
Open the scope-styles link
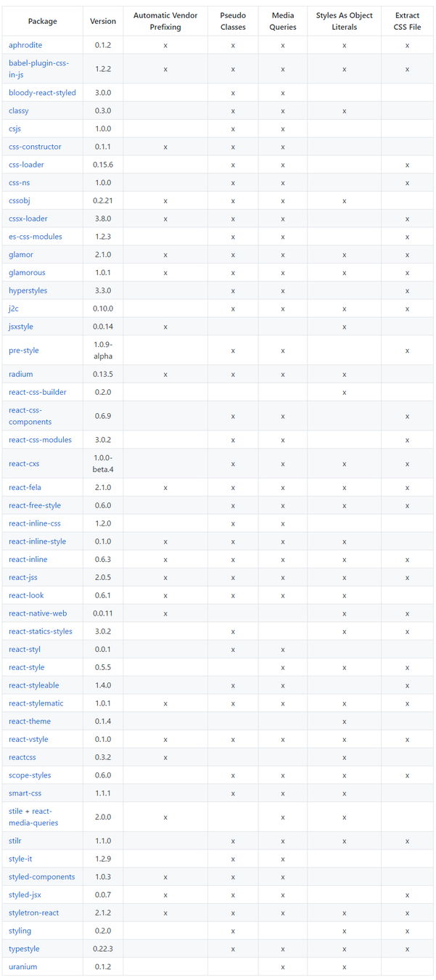[30, 775]
